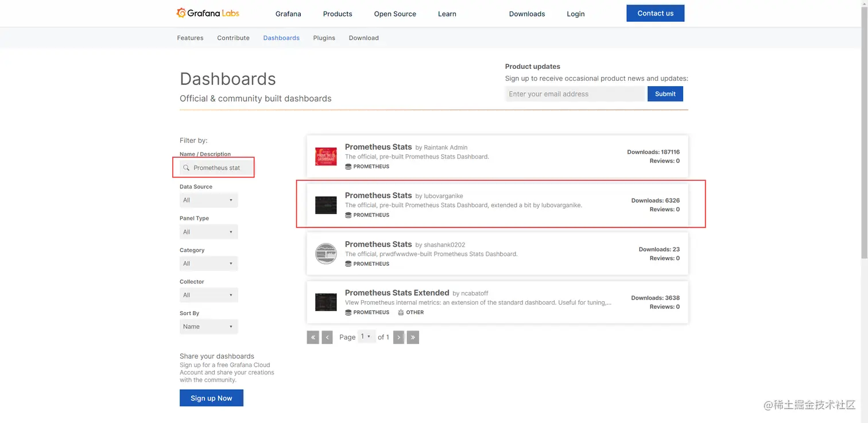Viewport: 868px width, 423px height.
Task: Click the 'Downloads: 6326' text
Action: click(x=656, y=200)
